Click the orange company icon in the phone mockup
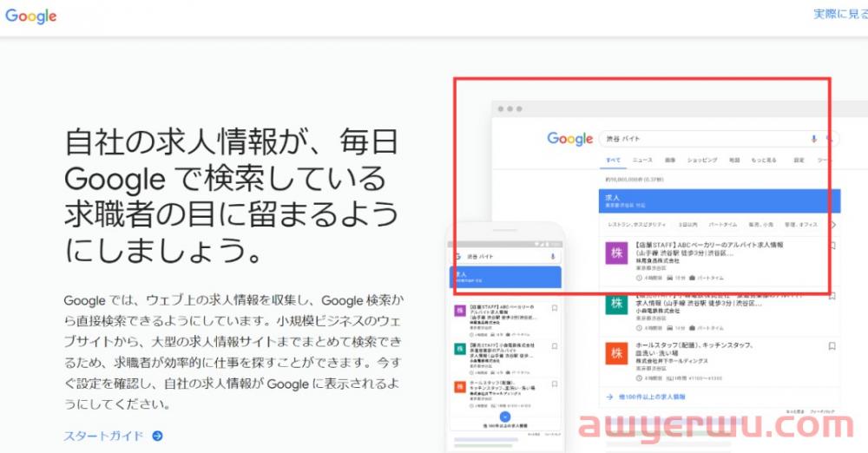The image size is (868, 453). point(460,386)
